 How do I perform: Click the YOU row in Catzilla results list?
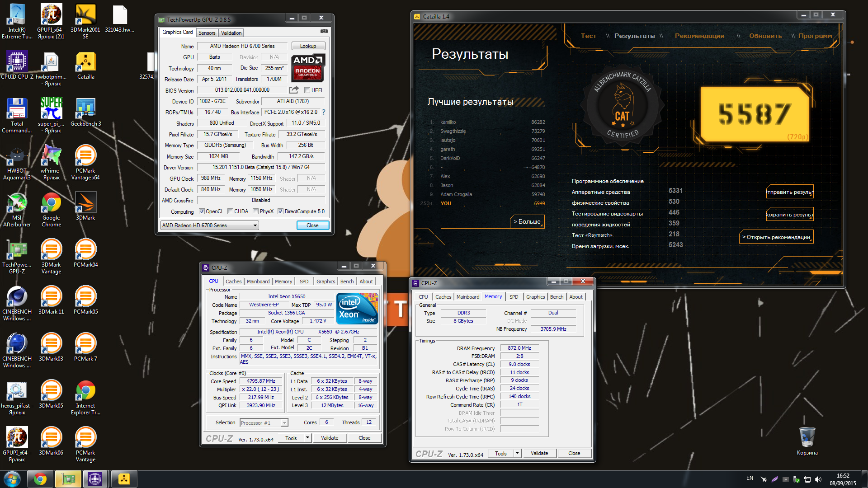[x=482, y=203]
